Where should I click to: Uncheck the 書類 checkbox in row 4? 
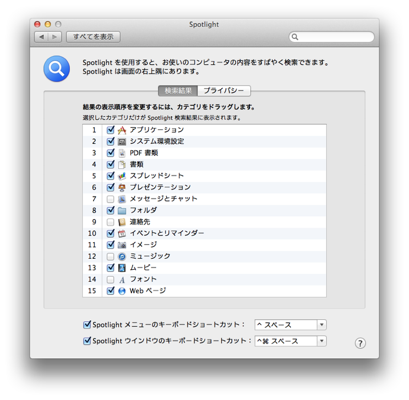click(110, 164)
